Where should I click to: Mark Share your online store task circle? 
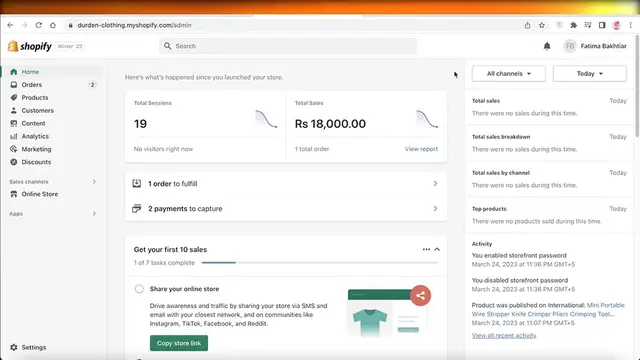(x=139, y=289)
